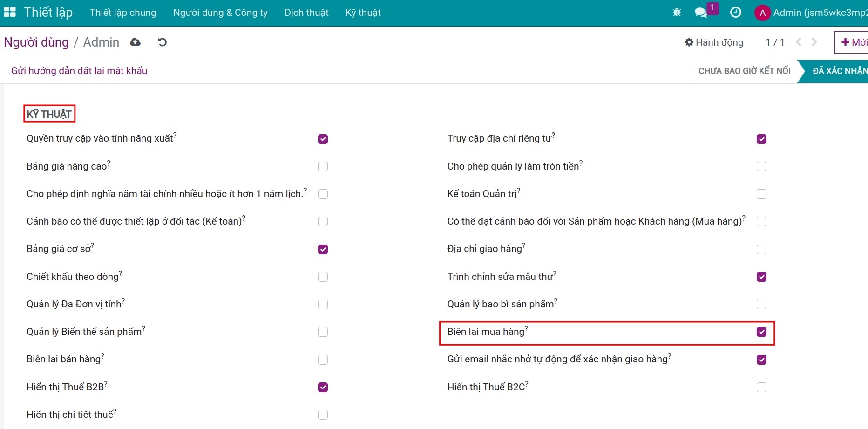The image size is (868, 429).
Task: Go to previous record arrow
Action: 799,42
